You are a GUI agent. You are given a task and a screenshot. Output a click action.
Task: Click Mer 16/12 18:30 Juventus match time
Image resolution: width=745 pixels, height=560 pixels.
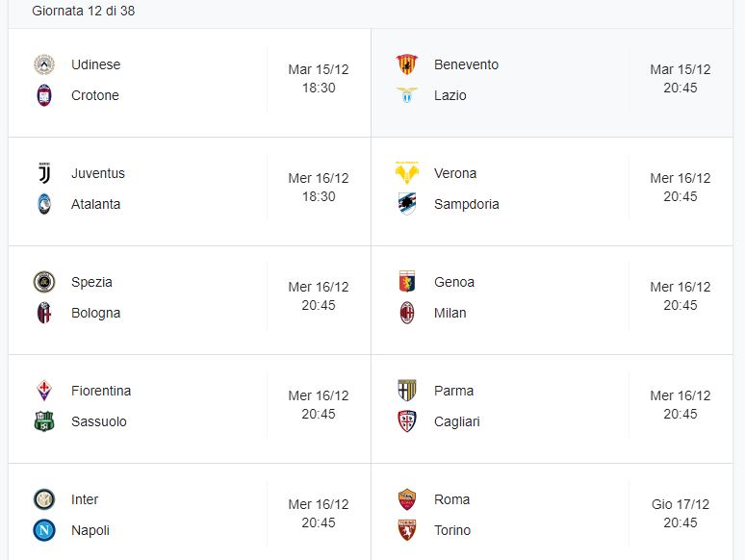pos(319,187)
